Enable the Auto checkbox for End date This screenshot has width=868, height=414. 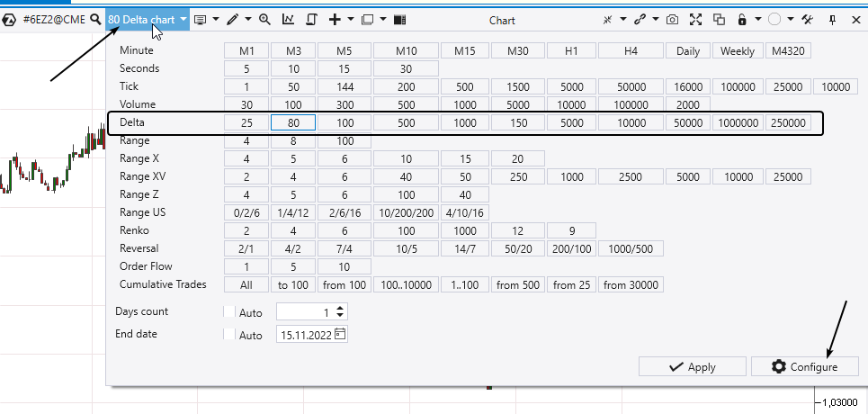228,335
